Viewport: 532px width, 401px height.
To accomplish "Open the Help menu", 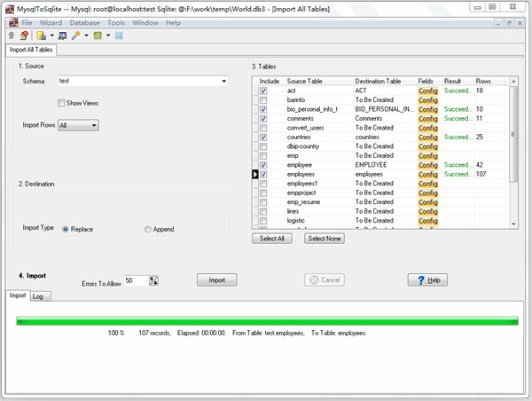I will pos(173,23).
